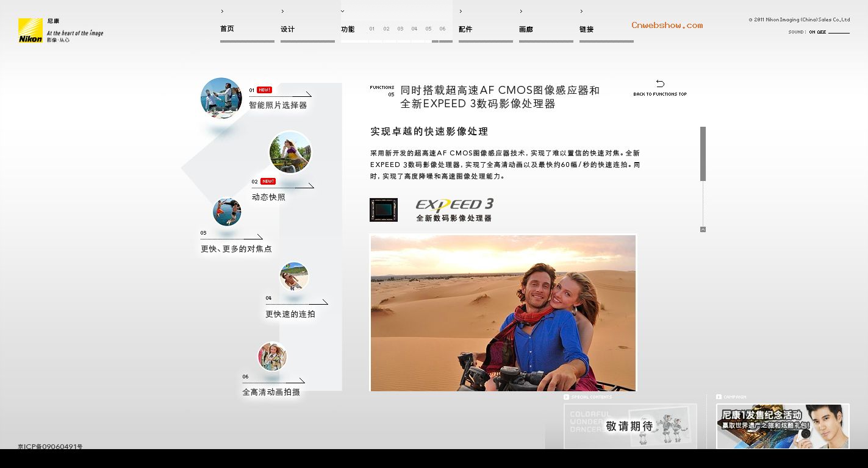Click the arrow above 首页
Screen dimensions: 868x468
222,11
